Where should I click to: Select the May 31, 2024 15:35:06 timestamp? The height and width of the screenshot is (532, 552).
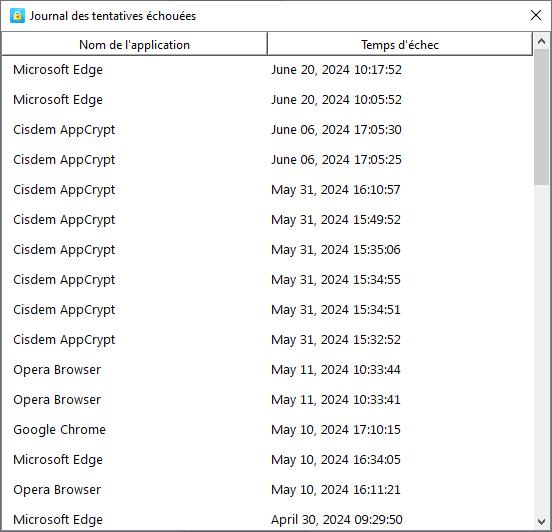(335, 250)
